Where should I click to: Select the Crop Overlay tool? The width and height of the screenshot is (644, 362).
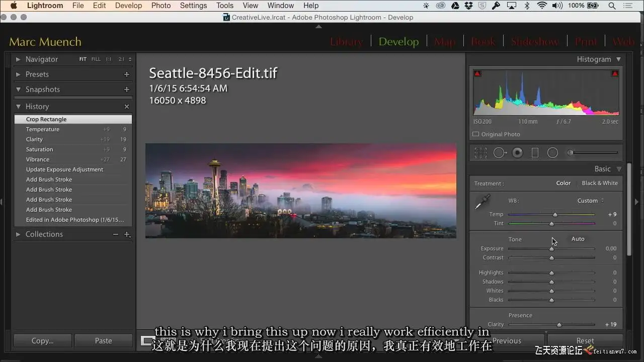tap(480, 153)
